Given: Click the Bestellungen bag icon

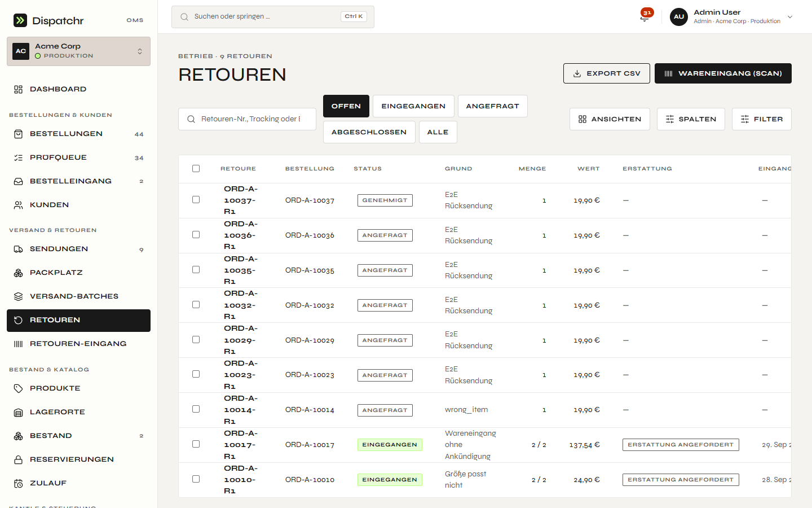Looking at the screenshot, I should [19, 134].
